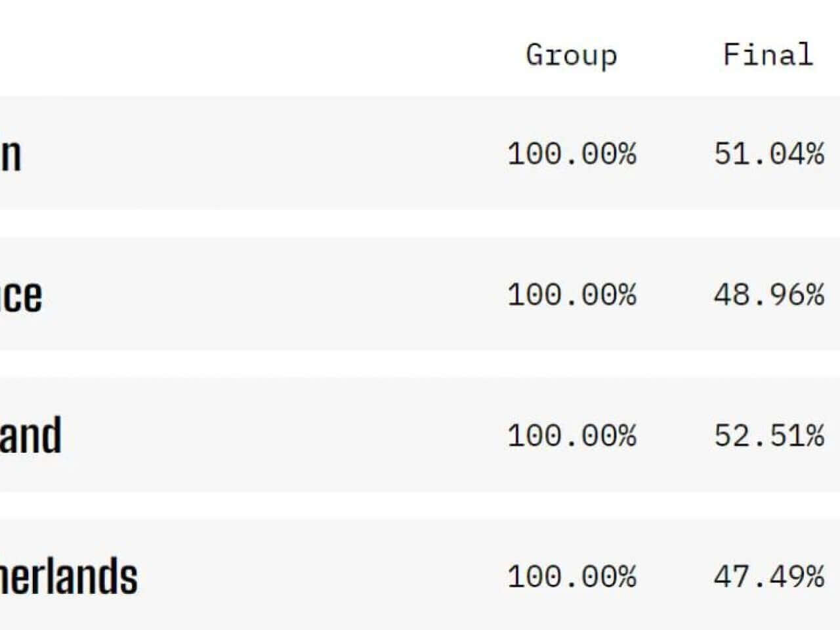Image resolution: width=840 pixels, height=630 pixels.
Task: Select the 52.51% Final value
Action: coord(769,436)
